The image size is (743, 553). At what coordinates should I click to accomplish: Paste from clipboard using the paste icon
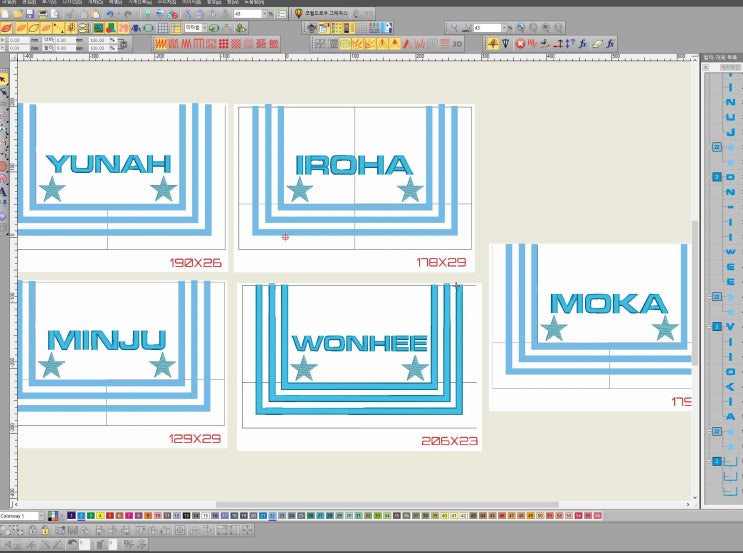95,14
